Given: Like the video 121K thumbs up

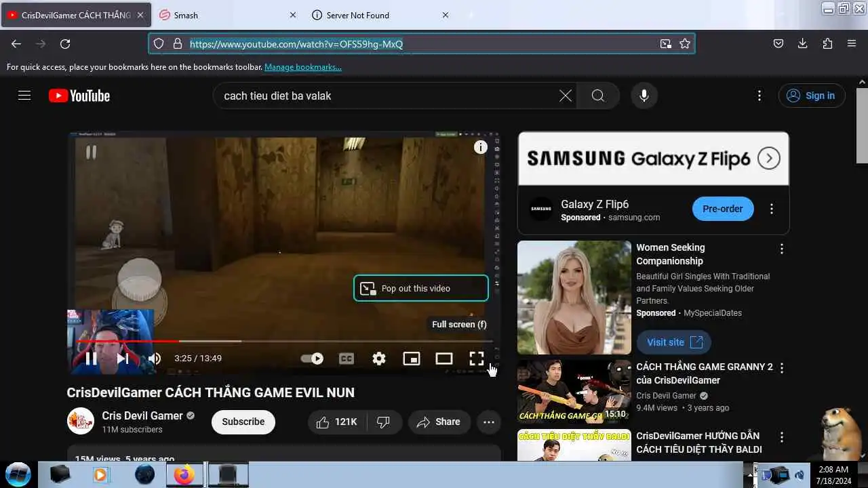Looking at the screenshot, I should point(337,422).
